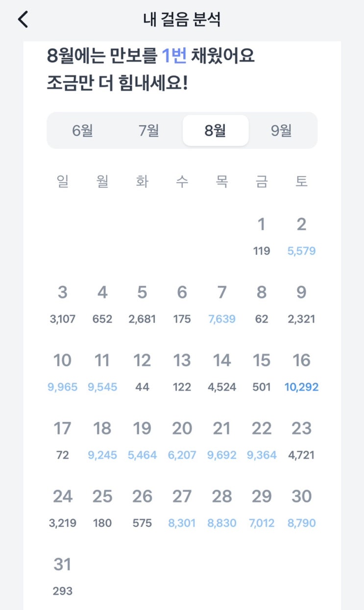The width and height of the screenshot is (364, 610).
Task: Tap day 28 showing 8,830 steps
Action: tap(222, 509)
